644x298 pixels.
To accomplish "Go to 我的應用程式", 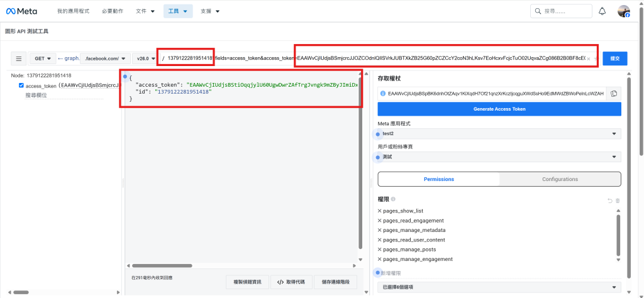I will coord(73,11).
